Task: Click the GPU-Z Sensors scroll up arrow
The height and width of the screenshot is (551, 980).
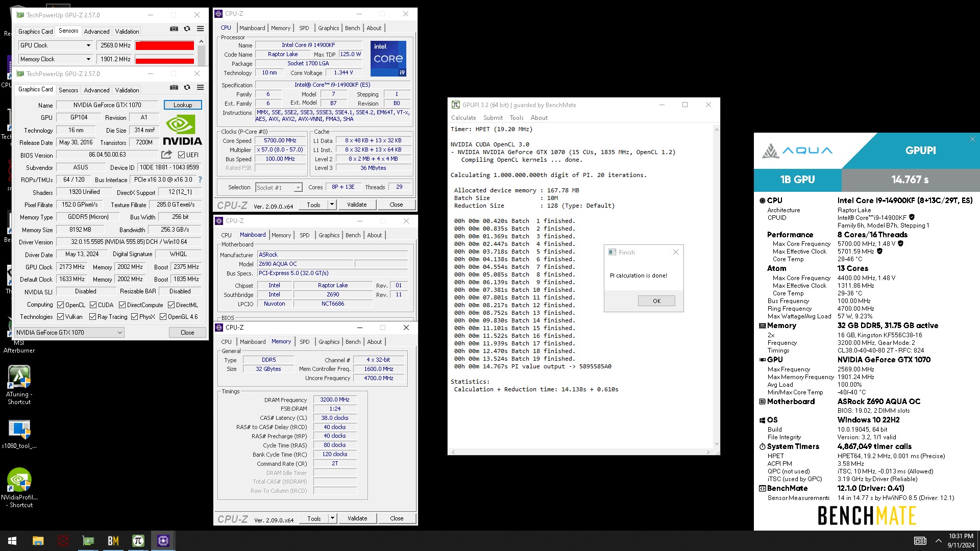Action: pyautogui.click(x=201, y=41)
